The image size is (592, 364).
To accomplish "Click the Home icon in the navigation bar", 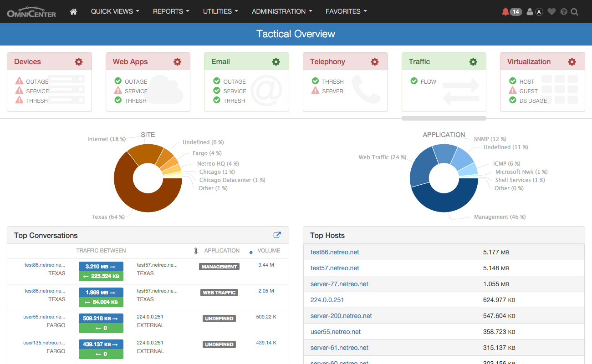I will [x=73, y=11].
